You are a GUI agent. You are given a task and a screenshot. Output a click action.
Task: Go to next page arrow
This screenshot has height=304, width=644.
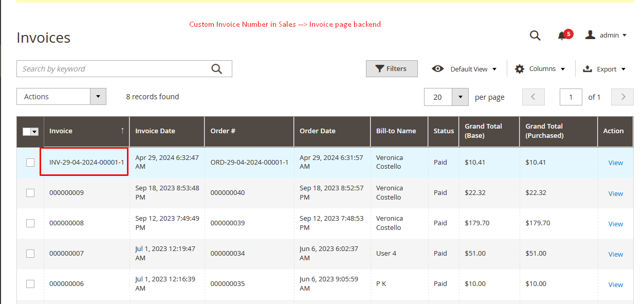(623, 97)
